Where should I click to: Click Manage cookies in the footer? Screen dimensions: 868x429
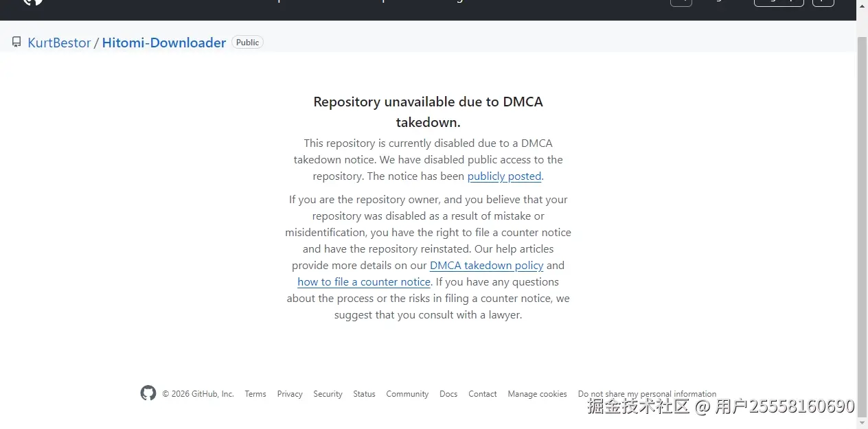(x=537, y=394)
